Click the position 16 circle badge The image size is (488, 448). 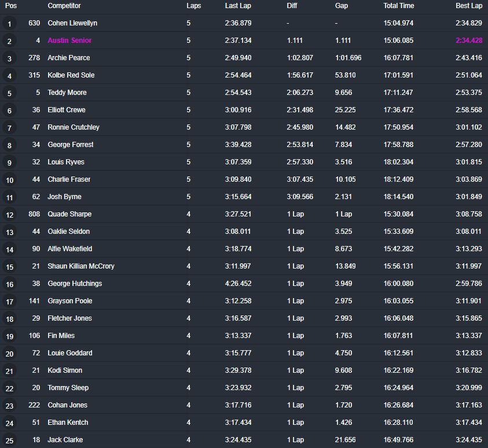click(9, 284)
